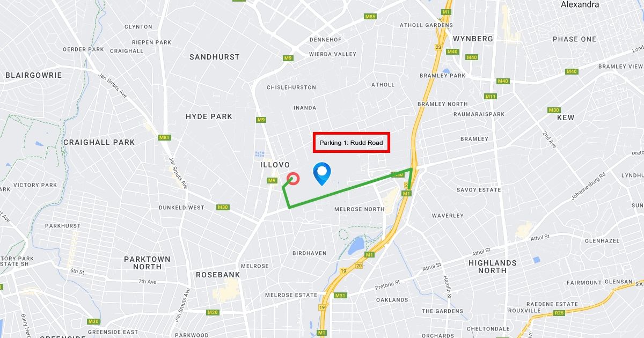Click the M31 road shield
The image size is (644, 338).
pyautogui.click(x=340, y=296)
